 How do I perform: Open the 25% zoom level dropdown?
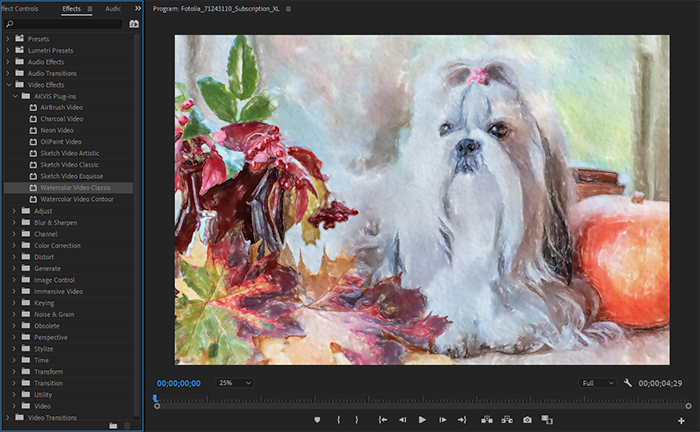(234, 383)
